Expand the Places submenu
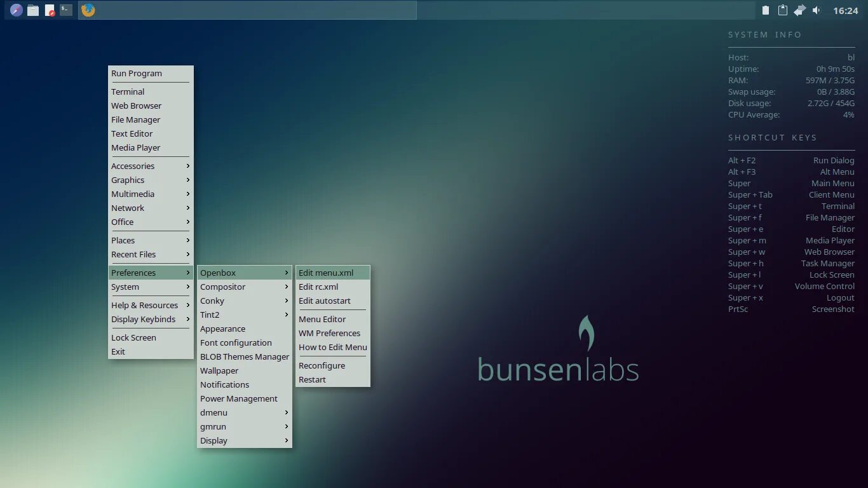868x488 pixels. 151,240
